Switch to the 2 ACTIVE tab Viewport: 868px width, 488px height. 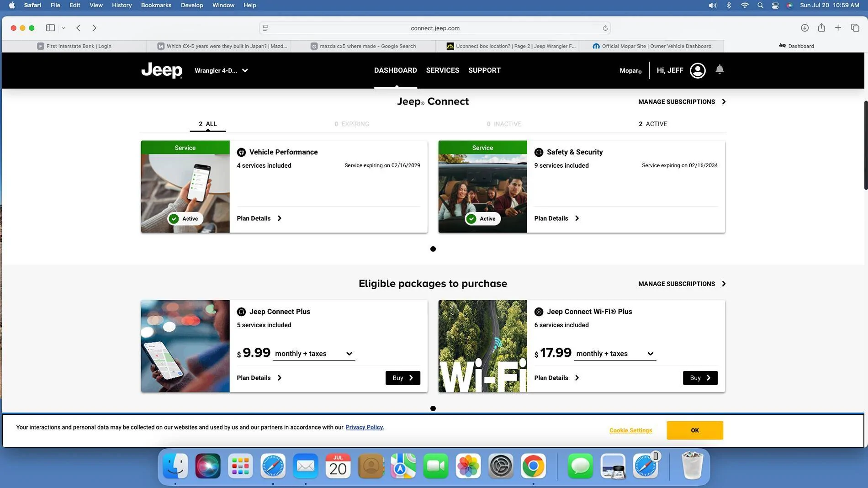coord(653,124)
